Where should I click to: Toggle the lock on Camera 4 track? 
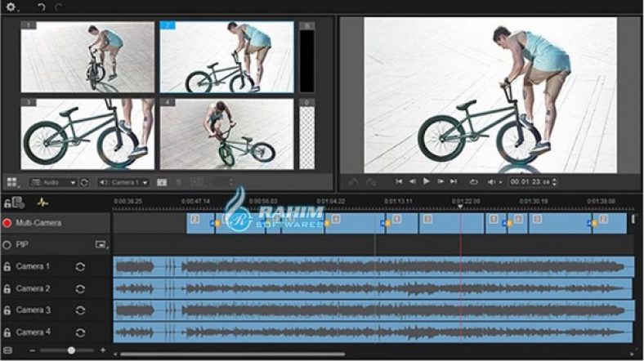click(7, 332)
